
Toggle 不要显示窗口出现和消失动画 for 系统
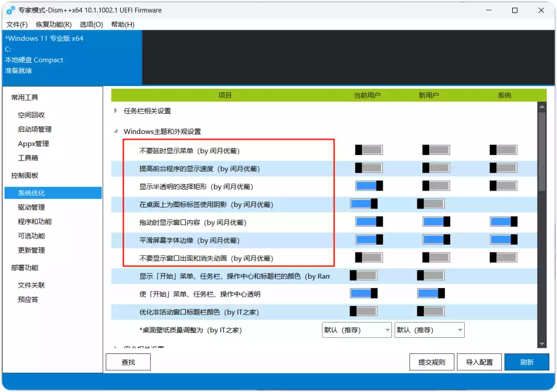coord(503,258)
